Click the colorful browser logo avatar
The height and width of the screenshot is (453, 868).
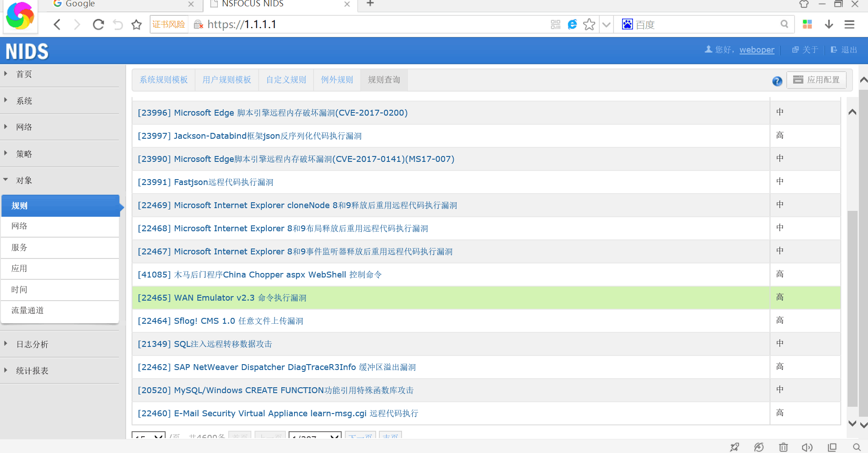click(x=20, y=16)
